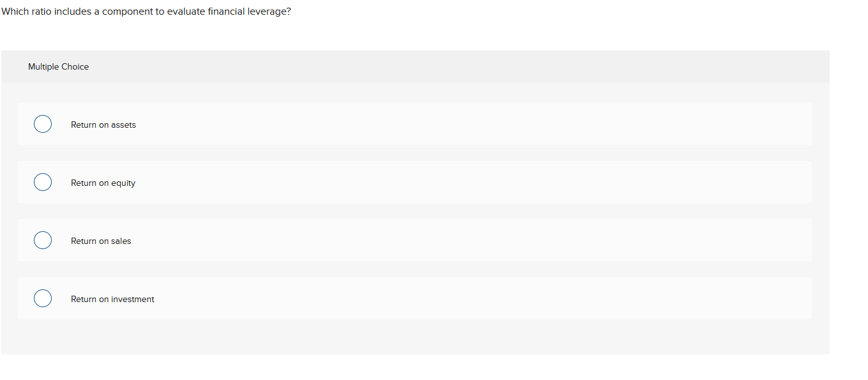Click the fourth answer option row
Viewport: 868px width, 380px height.
[415, 298]
